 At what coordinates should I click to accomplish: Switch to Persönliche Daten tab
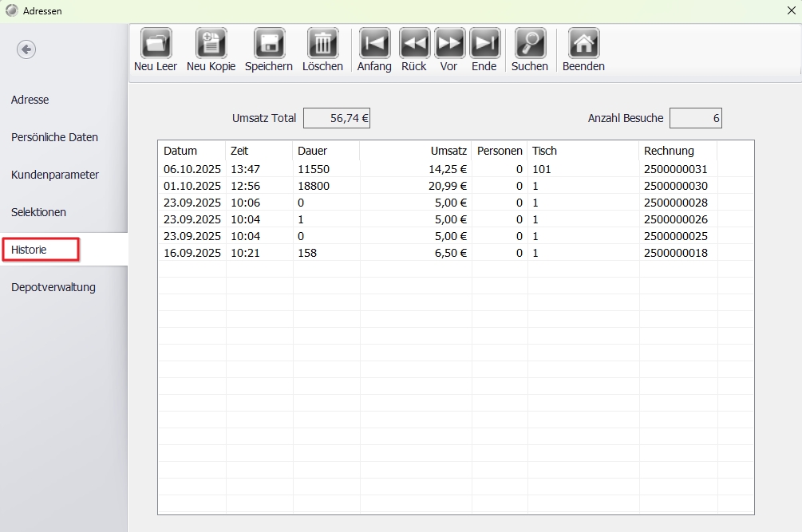(x=55, y=137)
